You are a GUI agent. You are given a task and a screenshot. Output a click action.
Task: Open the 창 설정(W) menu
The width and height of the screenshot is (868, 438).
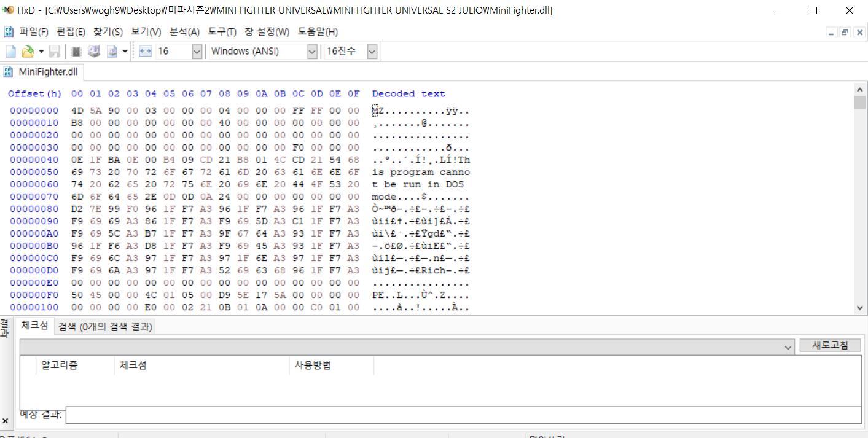pyautogui.click(x=267, y=32)
